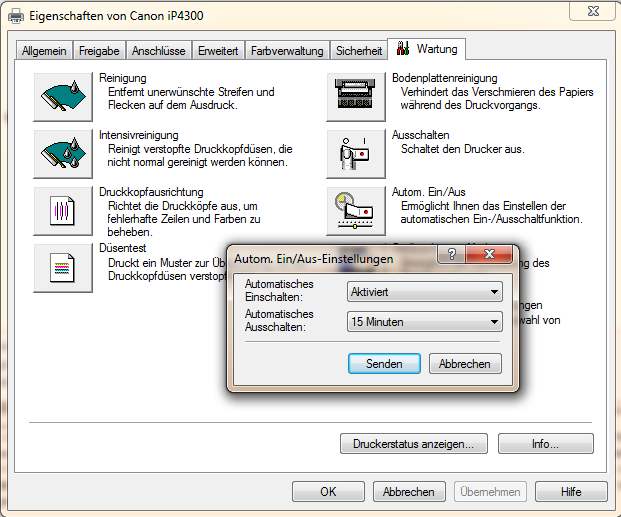Start Bodenplattenreinigung bottom plate cleaning icon
The height and width of the screenshot is (517, 621).
click(x=356, y=97)
